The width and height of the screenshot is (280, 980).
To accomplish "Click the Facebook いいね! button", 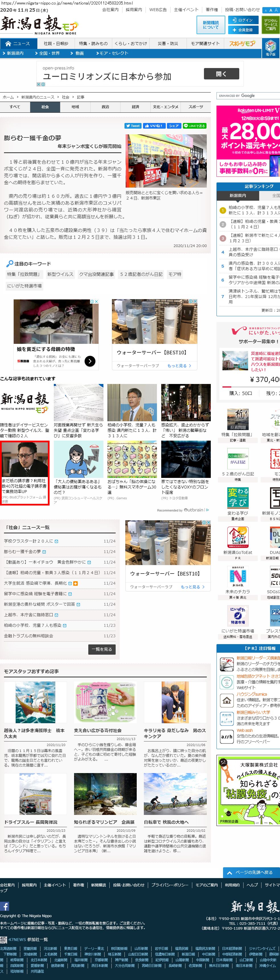I will point(153,126).
